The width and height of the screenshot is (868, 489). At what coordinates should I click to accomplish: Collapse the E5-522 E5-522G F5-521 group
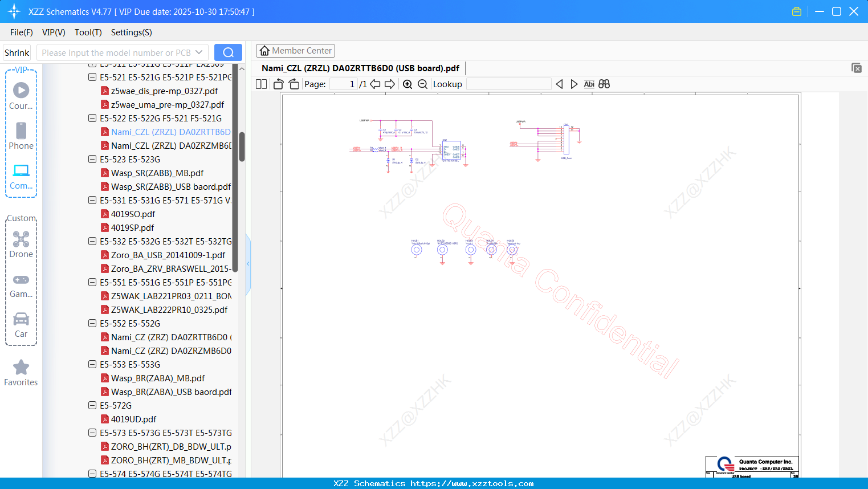pyautogui.click(x=92, y=118)
